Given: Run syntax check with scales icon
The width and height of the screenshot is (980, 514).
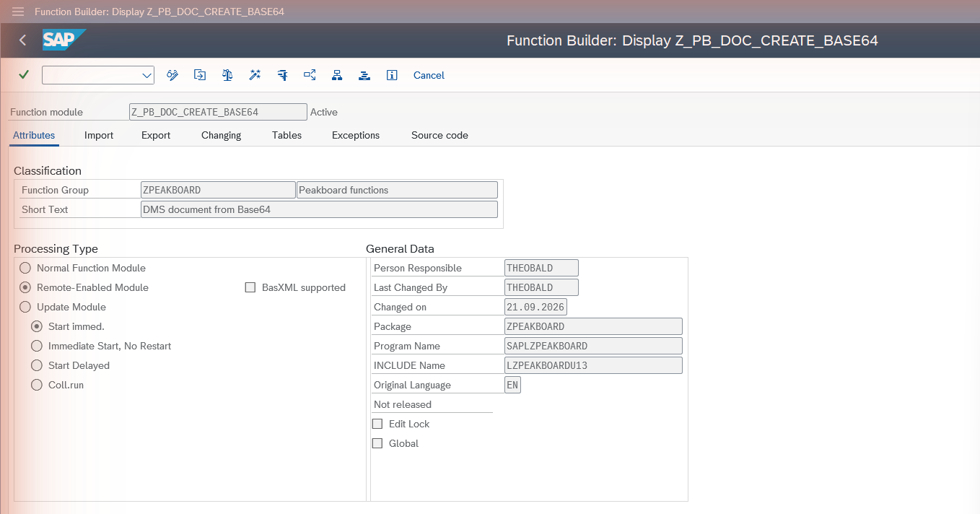Looking at the screenshot, I should pos(227,75).
